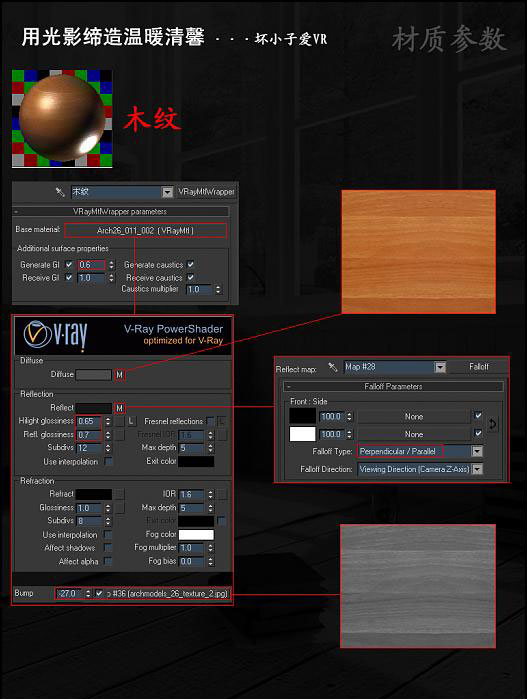Viewport: 527px width, 699px height.
Task: Pick map eyedropper next to Map #28
Action: tap(333, 367)
